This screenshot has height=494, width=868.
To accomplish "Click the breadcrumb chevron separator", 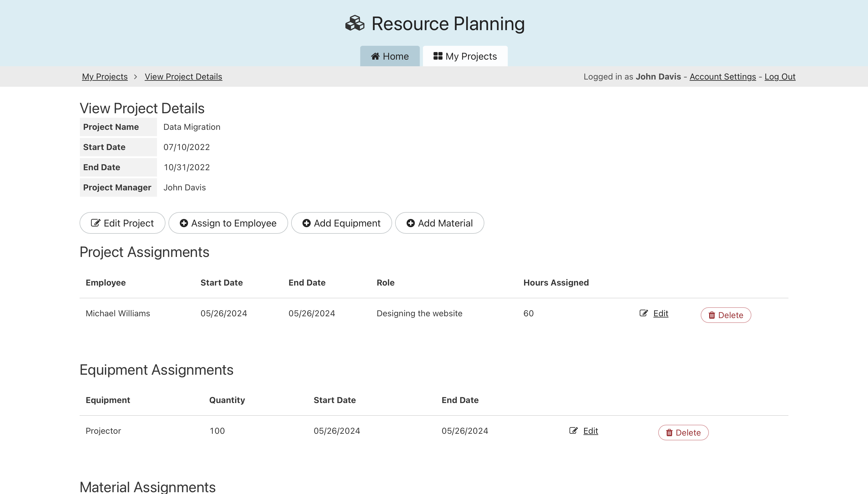I will 135,77.
